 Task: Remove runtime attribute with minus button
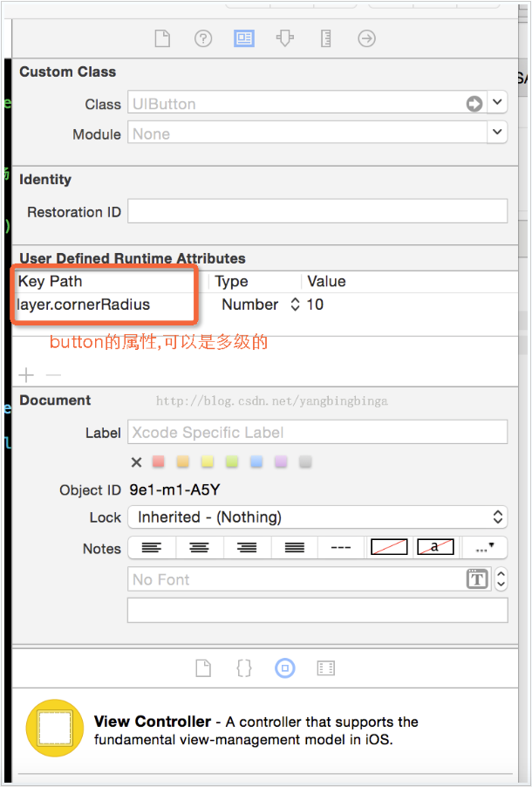pyautogui.click(x=53, y=375)
